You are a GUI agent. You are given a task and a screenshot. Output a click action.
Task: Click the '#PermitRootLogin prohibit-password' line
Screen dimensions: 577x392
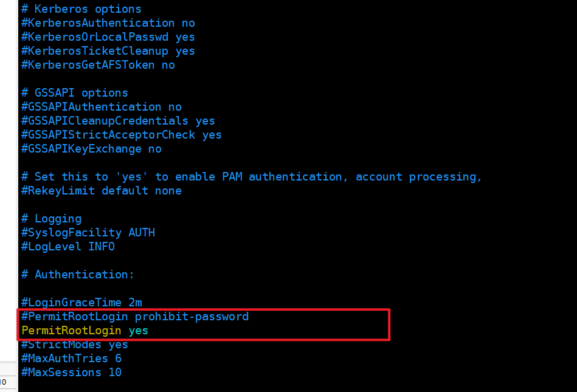pyautogui.click(x=135, y=317)
